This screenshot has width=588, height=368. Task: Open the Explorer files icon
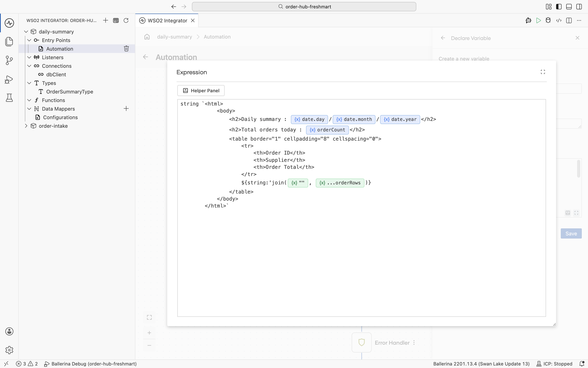click(9, 42)
